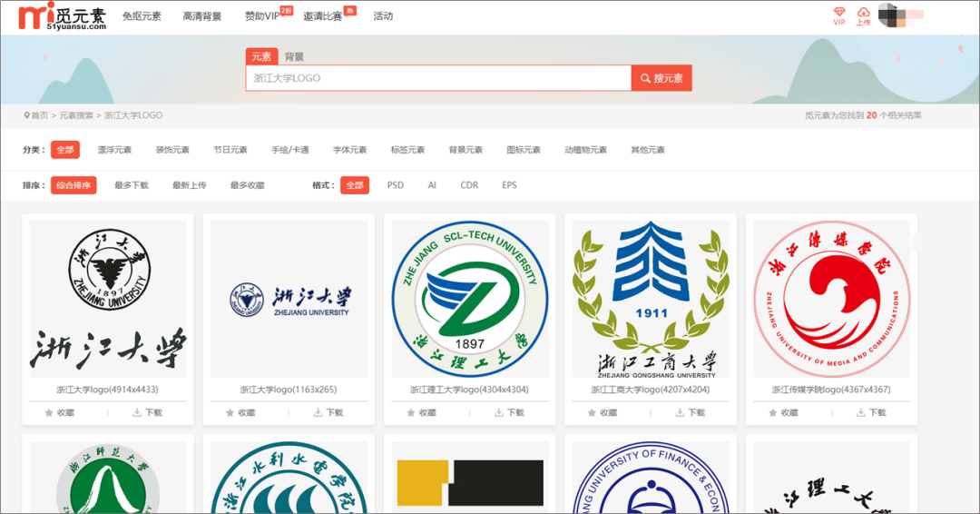Click title text 浙江传媒学院logo(4367x4367)
Image resolution: width=980 pixels, height=514 pixels.
(831, 390)
